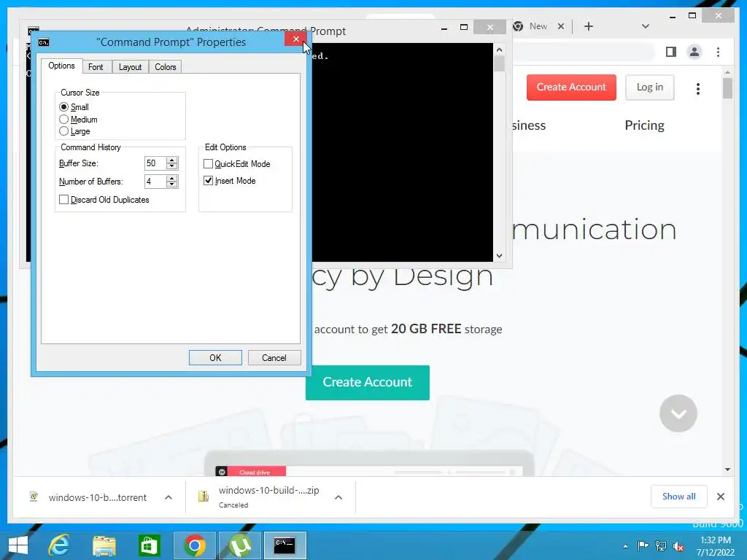Confirm the properties dialog with OK

click(x=215, y=357)
